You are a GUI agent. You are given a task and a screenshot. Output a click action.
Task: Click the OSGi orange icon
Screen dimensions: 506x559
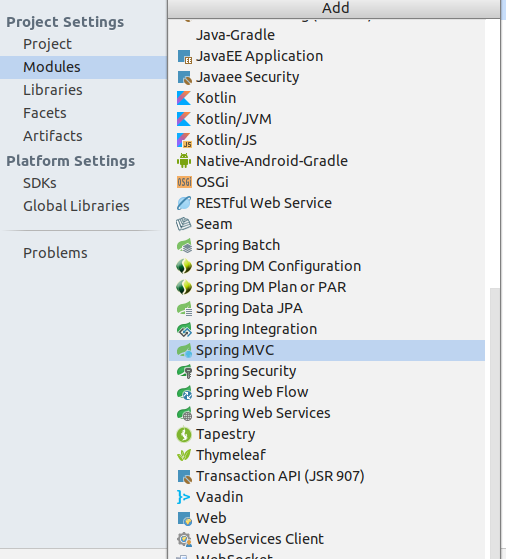pos(184,182)
